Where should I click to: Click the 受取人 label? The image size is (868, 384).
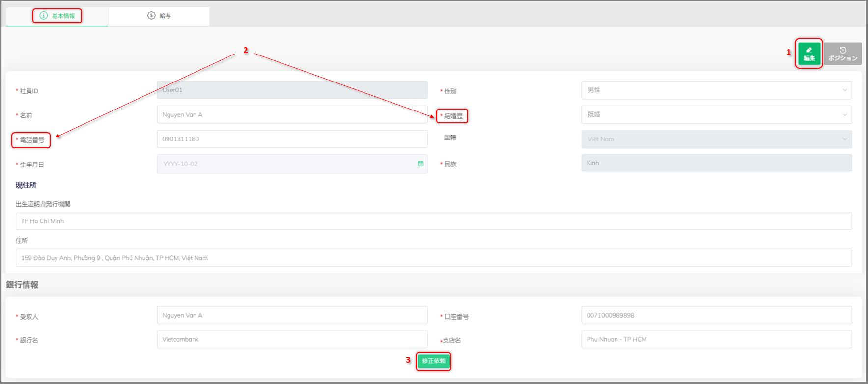[x=29, y=317]
